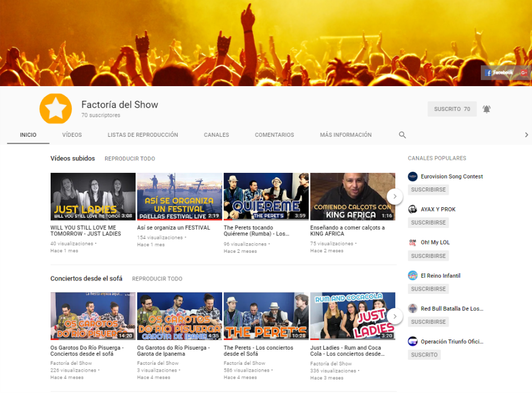This screenshot has height=393, width=532.
Task: Play the Garota de Ipanema 4:35 thumbnail
Action: [179, 316]
